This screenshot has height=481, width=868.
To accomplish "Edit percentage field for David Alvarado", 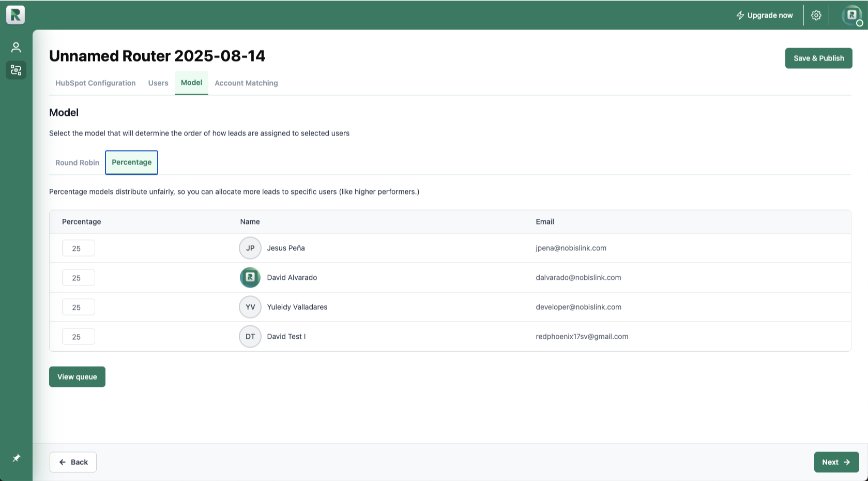I will (79, 278).
